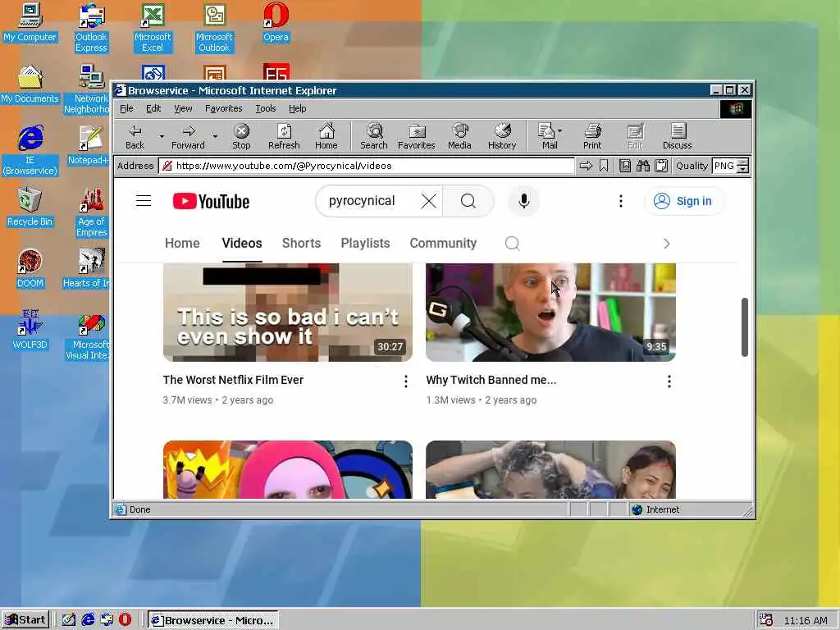Click the Quality PNG value field
The width and height of the screenshot is (840, 630).
[724, 166]
